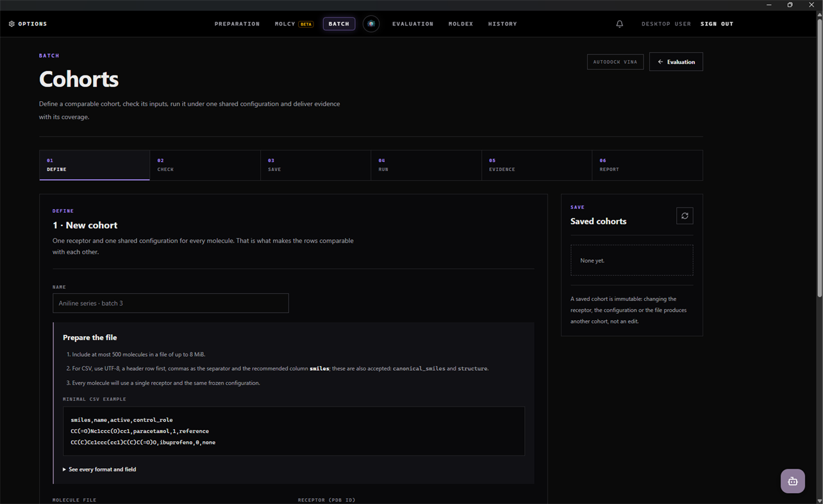Open the chatbot assistant icon
This screenshot has height=504, width=823.
(792, 481)
